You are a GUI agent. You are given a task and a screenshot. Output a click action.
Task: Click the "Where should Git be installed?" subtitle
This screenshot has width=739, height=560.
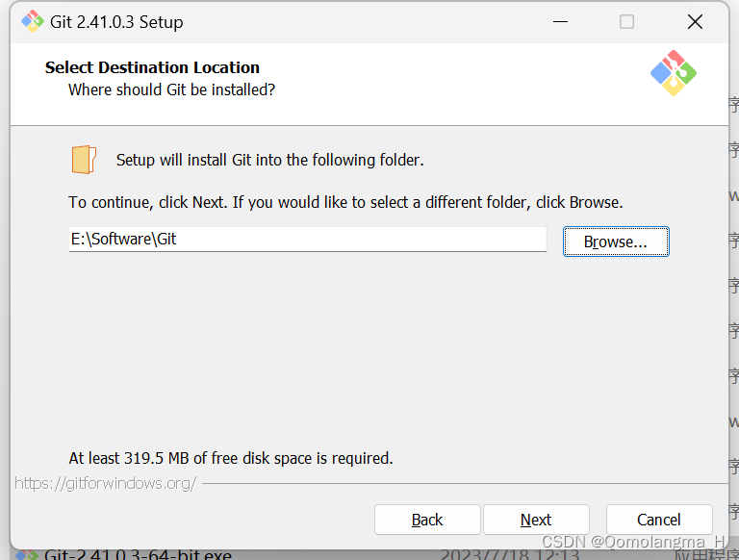[171, 89]
